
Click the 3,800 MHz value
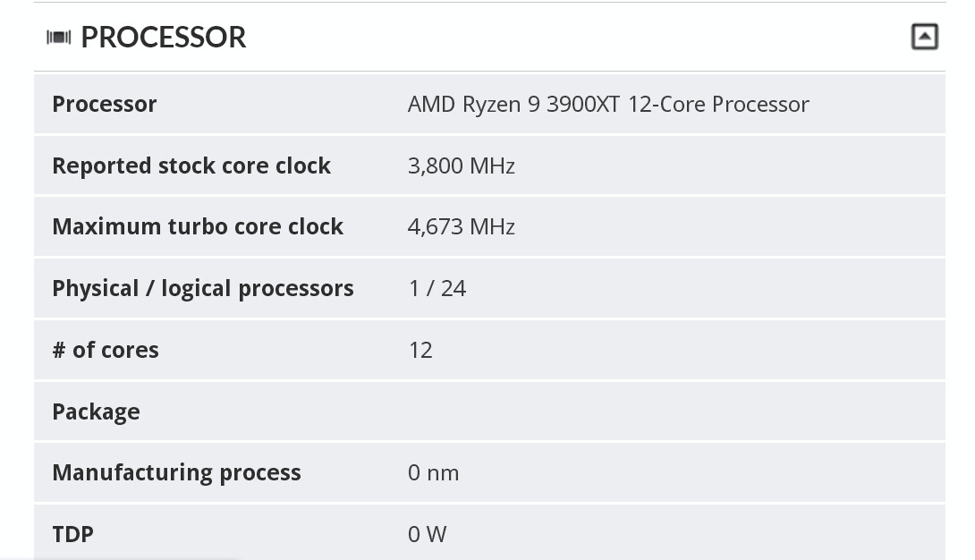[462, 166]
